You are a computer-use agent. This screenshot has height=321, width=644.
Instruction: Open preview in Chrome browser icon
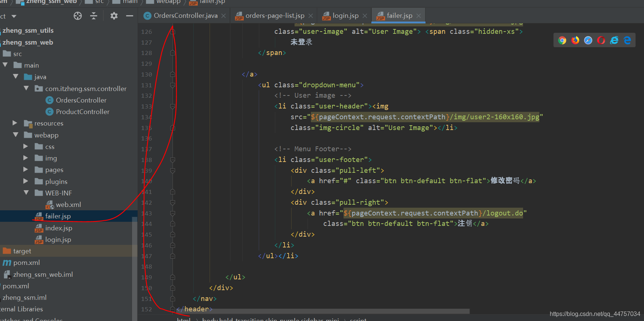pyautogui.click(x=562, y=40)
